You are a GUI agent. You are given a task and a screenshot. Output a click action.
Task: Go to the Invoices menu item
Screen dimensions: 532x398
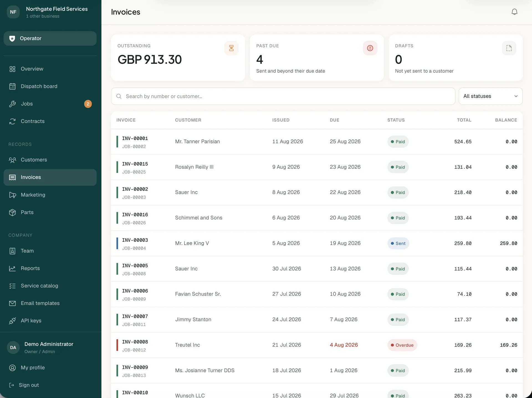click(50, 178)
